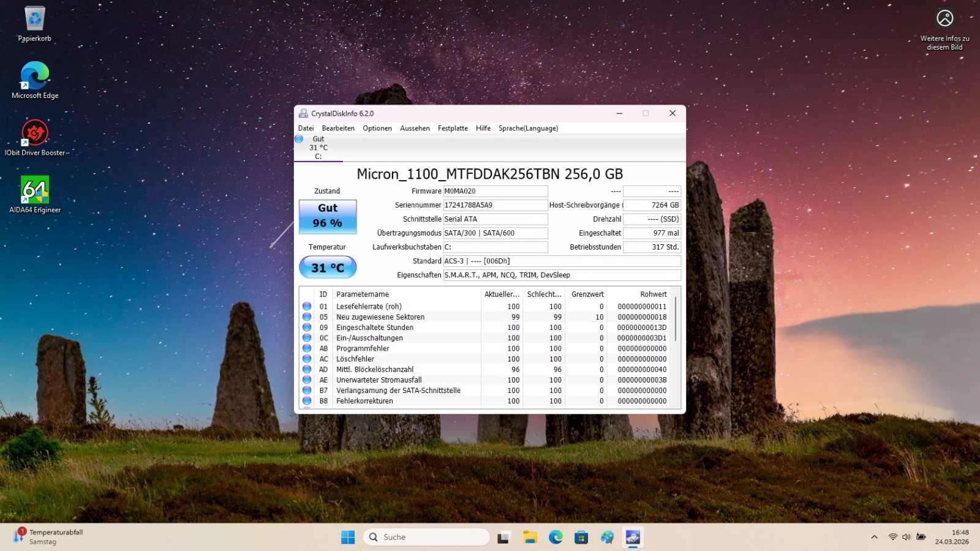Screen dimensions: 980x551
Task: Open the Datei menu
Action: point(306,128)
